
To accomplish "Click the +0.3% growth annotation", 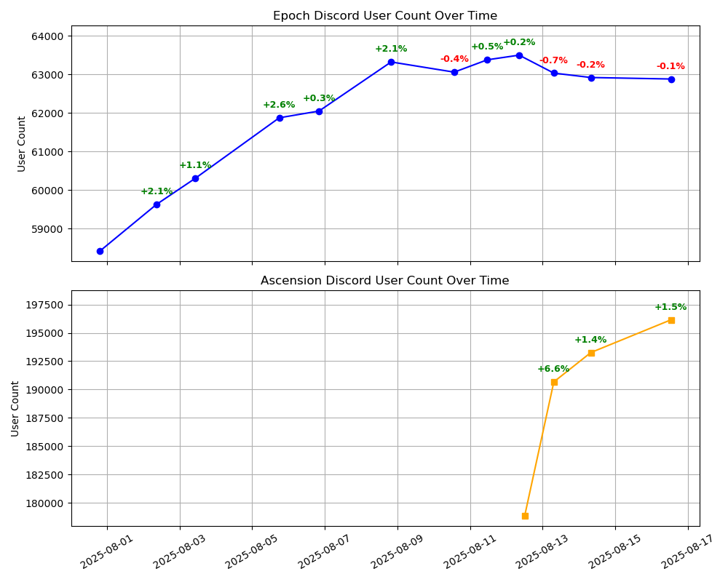I will coord(319,98).
